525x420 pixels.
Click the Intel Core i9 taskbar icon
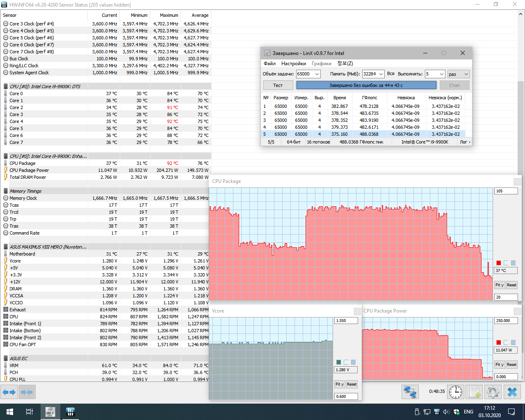(x=50, y=412)
